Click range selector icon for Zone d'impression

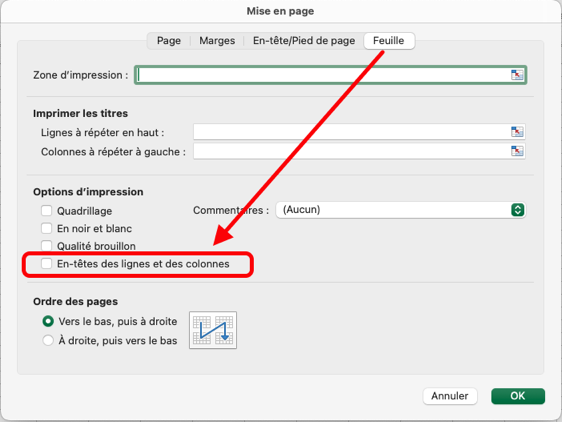point(517,75)
